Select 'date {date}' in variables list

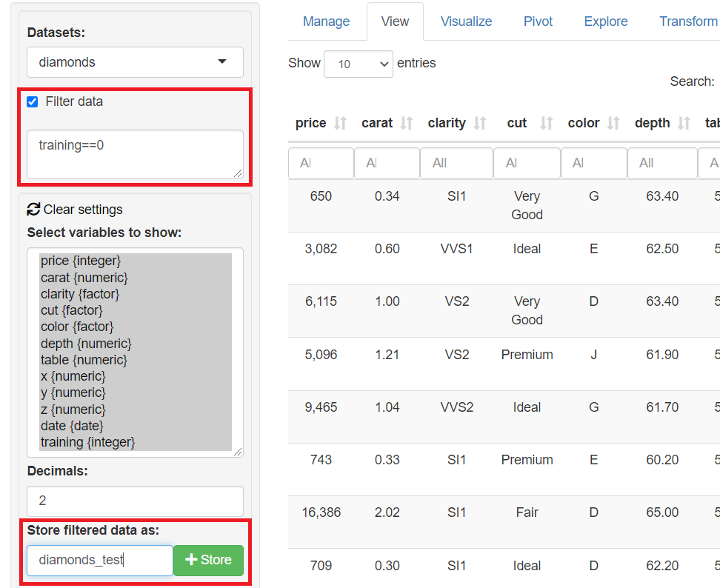coord(72,426)
